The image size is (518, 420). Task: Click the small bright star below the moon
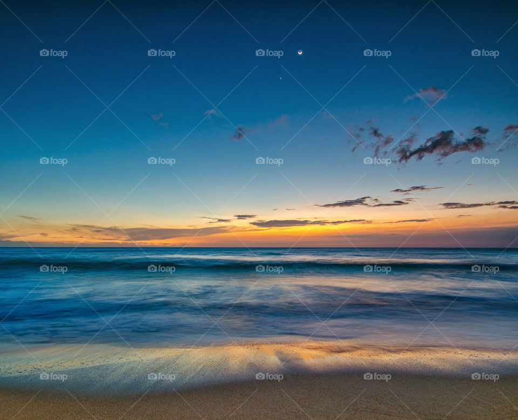(280, 78)
